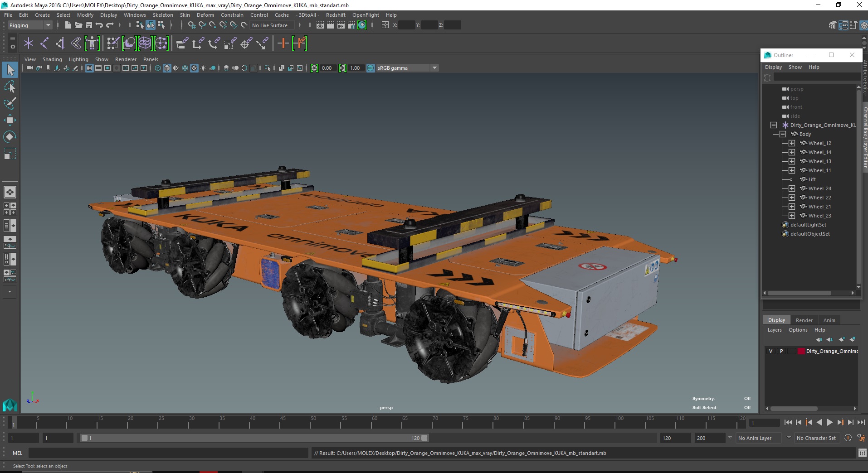Open Show menu in the Outliner

click(x=795, y=67)
